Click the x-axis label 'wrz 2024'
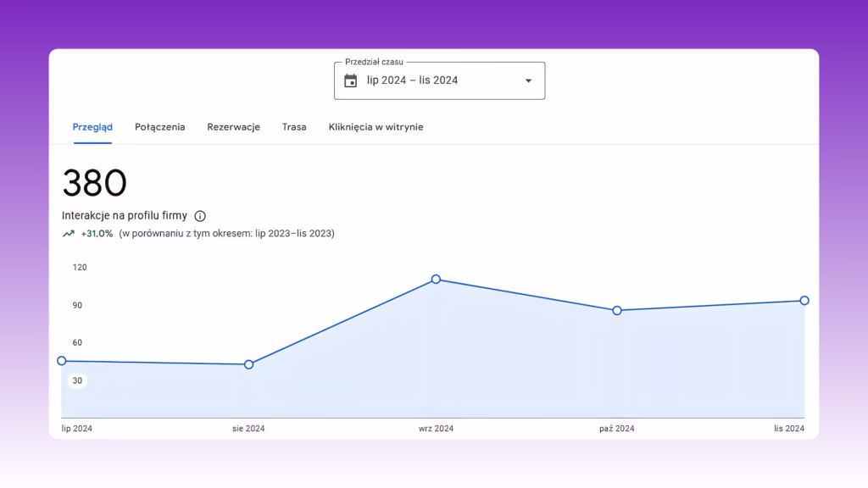Image resolution: width=868 pixels, height=488 pixels. pyautogui.click(x=437, y=429)
